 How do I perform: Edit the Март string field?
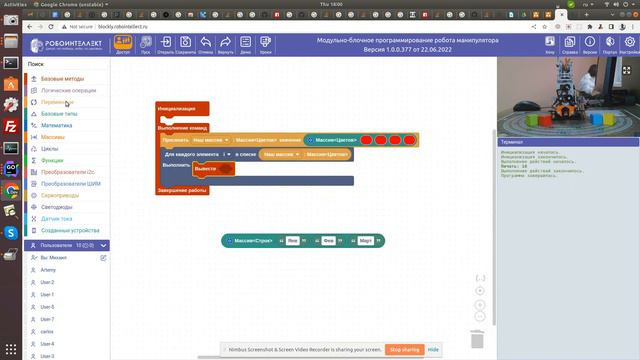pyautogui.click(x=365, y=241)
